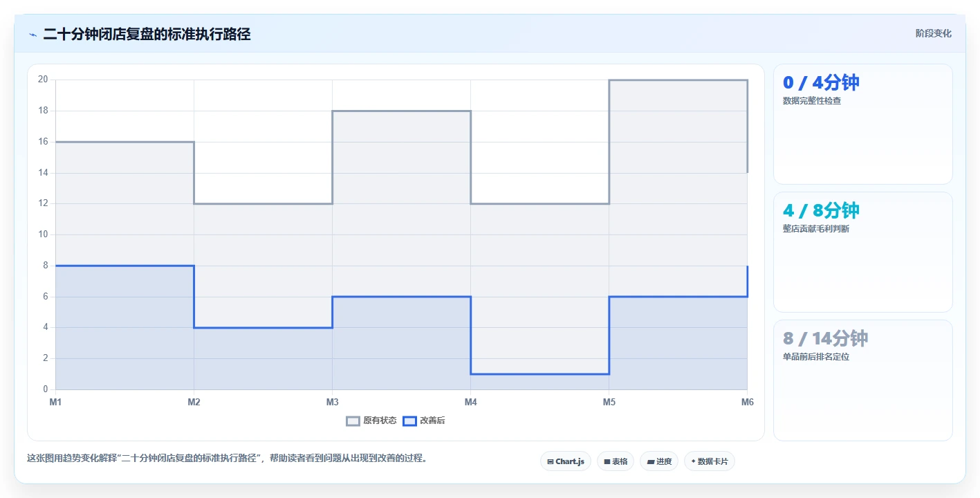Select the 表格 tag button
Viewport: 980px width, 498px height.
616,461
